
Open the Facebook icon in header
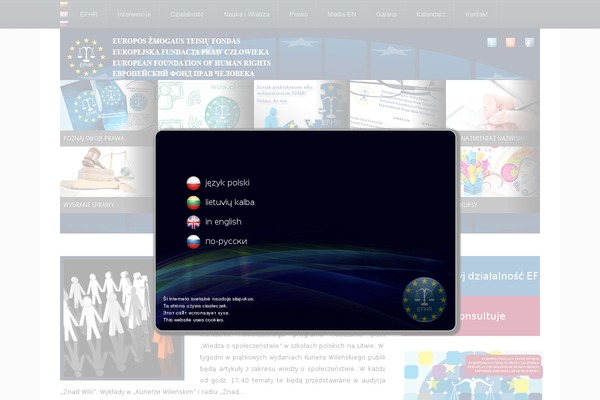pos(529,42)
